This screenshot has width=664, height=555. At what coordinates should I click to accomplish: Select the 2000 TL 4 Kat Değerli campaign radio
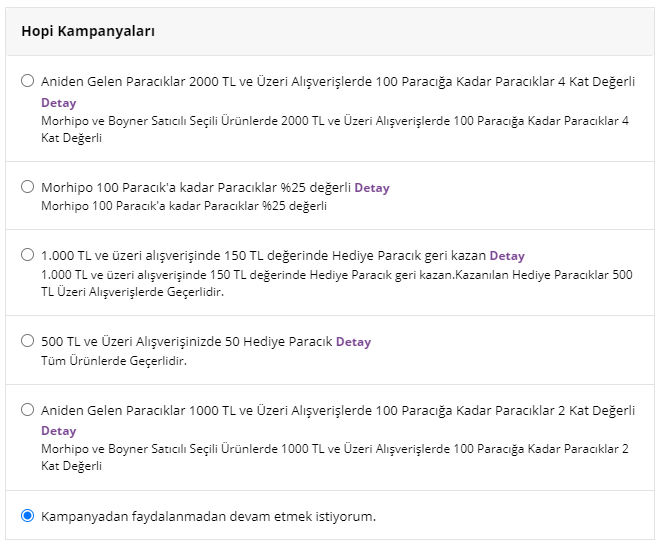coord(28,80)
